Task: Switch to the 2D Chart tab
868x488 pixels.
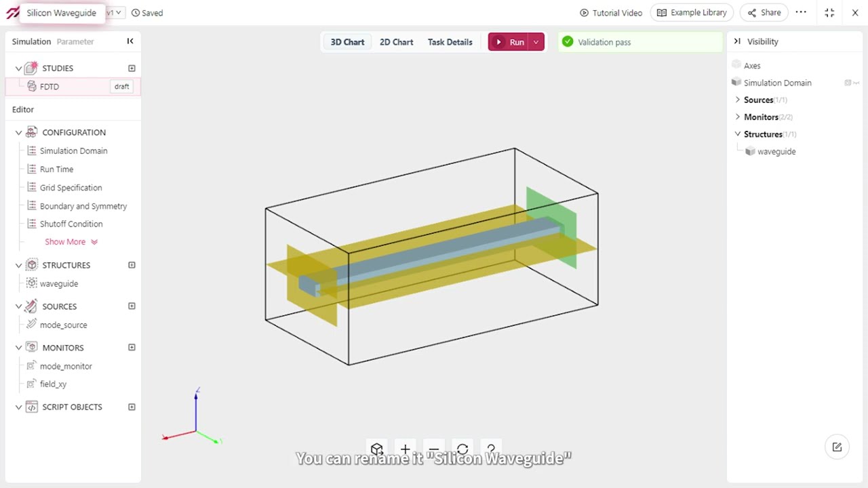Action: (396, 42)
